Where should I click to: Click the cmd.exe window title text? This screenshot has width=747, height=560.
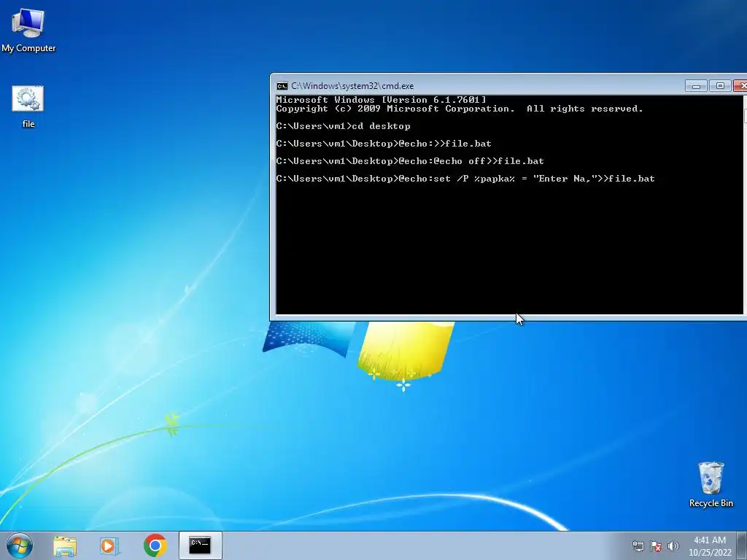[352, 86]
